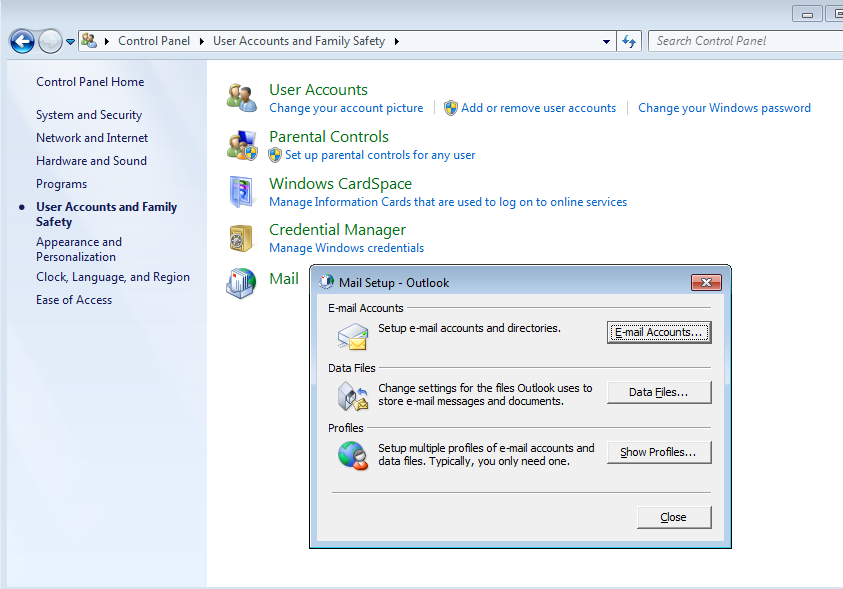
Task: Click the Search Control Panel field
Action: point(746,41)
